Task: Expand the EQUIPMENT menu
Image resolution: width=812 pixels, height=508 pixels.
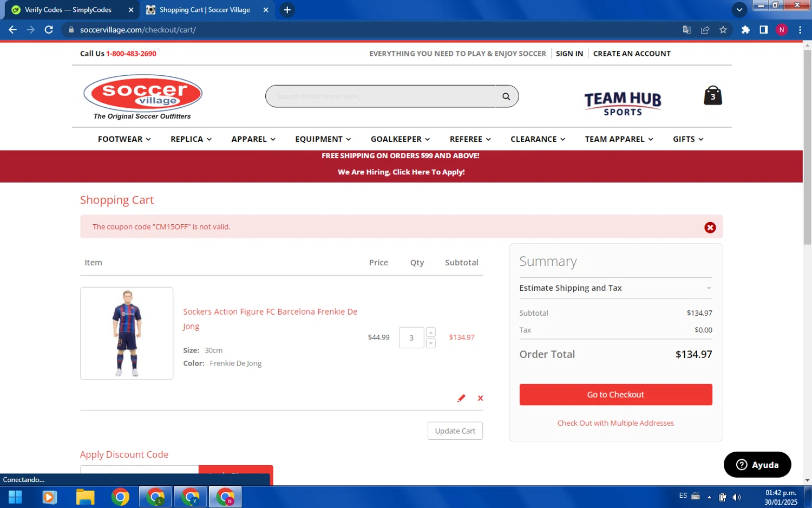Action: (x=323, y=139)
